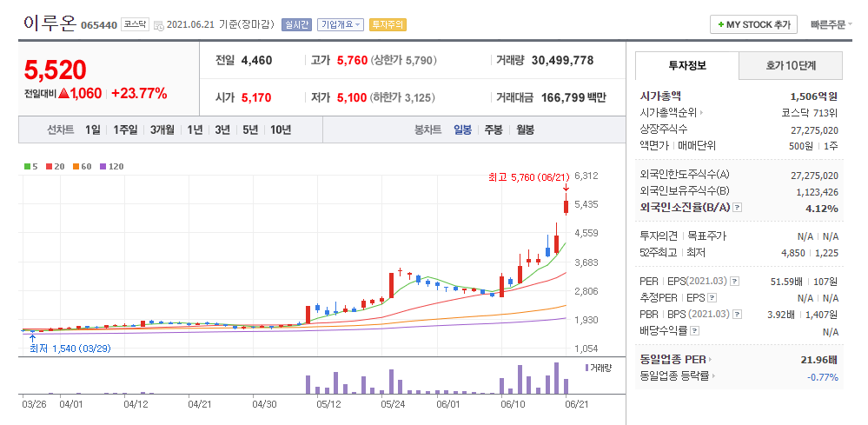Expand the 빠른주문 dropdown
The image size is (868, 425).
click(831, 25)
